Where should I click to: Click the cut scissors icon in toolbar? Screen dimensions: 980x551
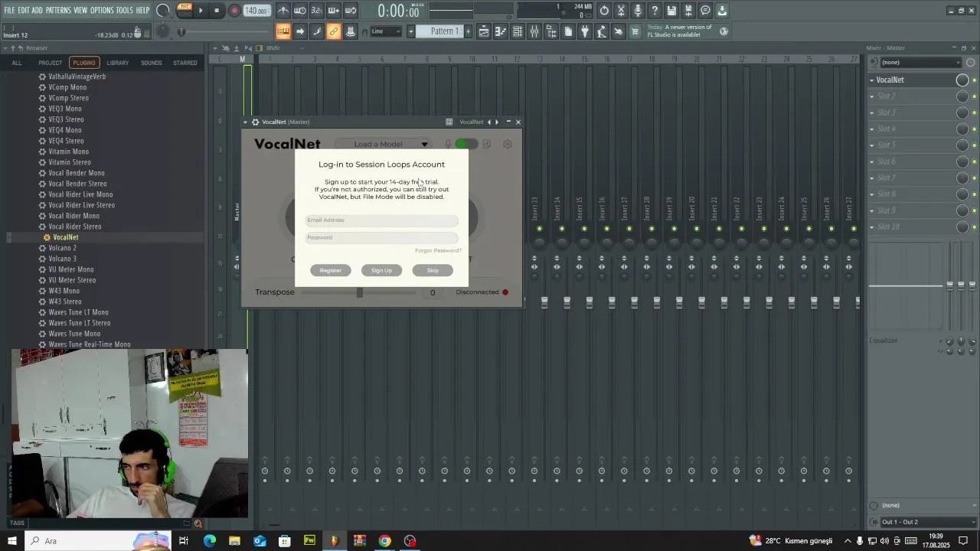(621, 11)
